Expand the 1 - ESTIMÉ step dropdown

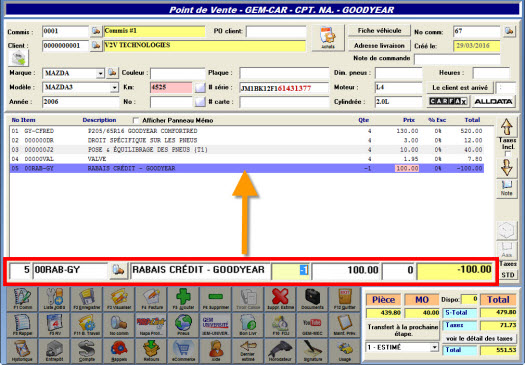[x=434, y=347]
